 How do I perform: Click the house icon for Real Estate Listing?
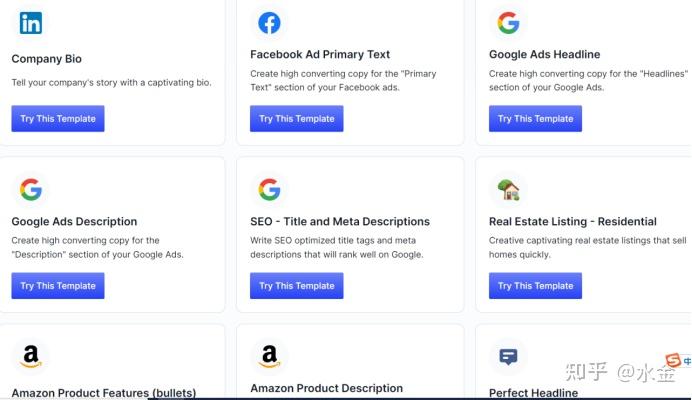(x=508, y=189)
